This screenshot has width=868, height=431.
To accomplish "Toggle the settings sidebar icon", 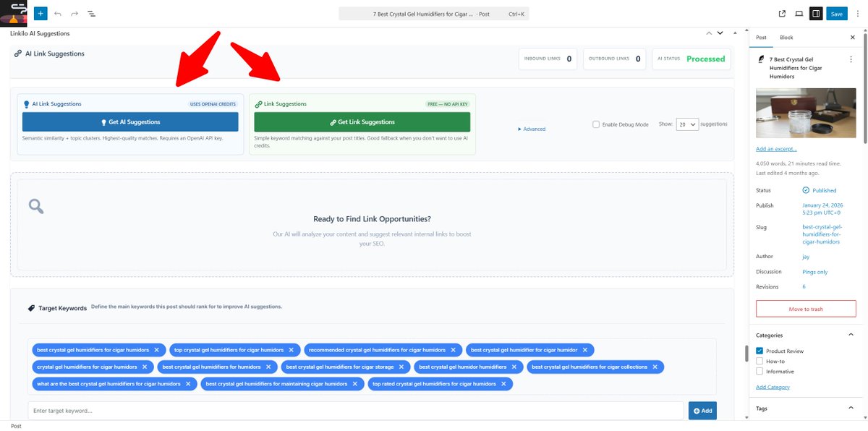I will point(816,13).
